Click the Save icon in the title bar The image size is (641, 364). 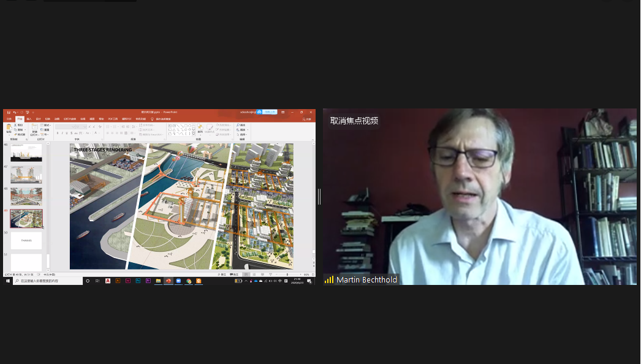click(x=7, y=112)
